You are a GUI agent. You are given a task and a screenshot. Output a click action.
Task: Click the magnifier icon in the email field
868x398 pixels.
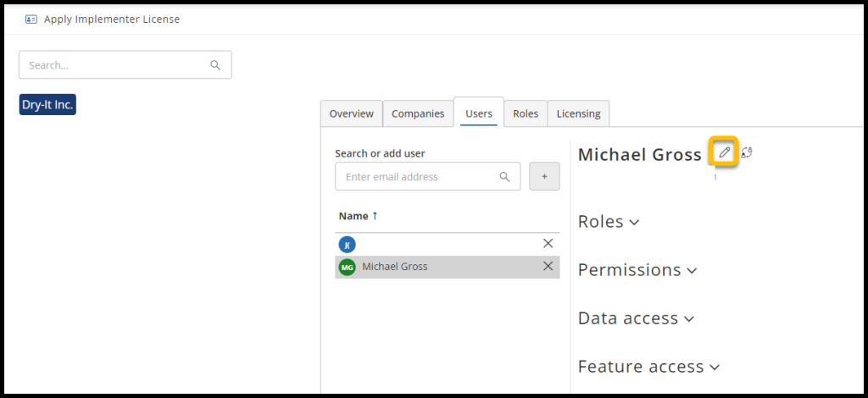click(x=504, y=177)
